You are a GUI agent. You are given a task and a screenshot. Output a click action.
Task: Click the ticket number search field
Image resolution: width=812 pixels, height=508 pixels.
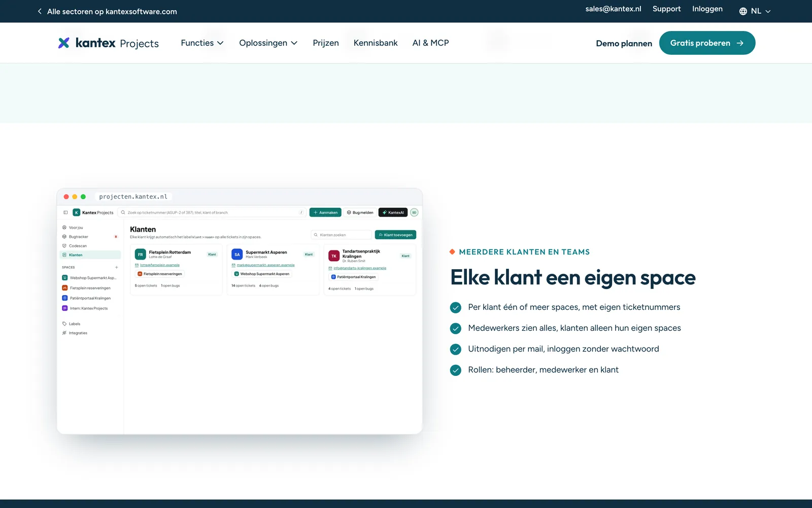(x=212, y=212)
